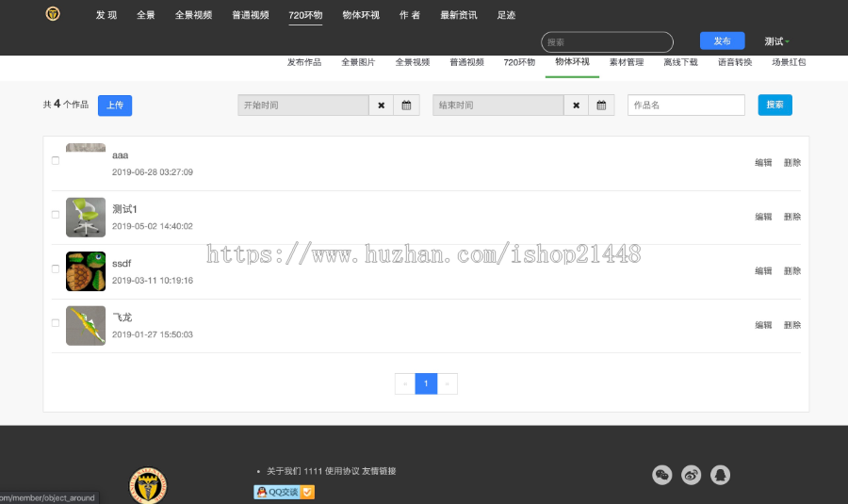Open the 使用协议 footer link
This screenshot has height=504, width=848.
[x=342, y=471]
